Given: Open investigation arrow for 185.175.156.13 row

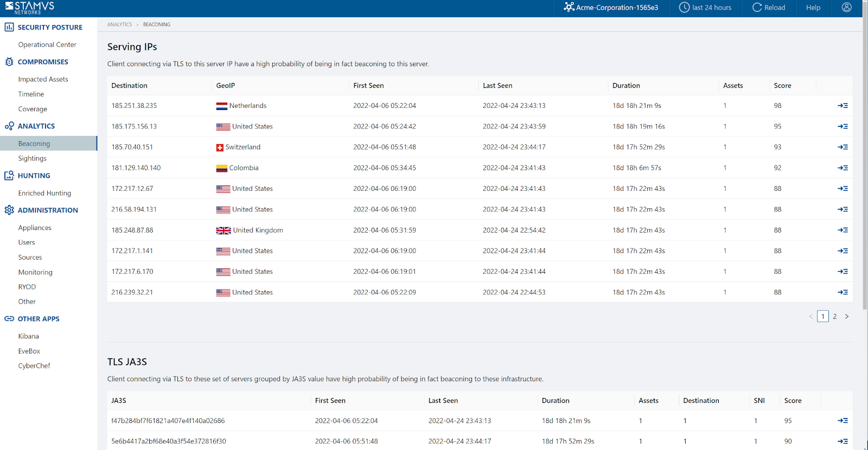Looking at the screenshot, I should coord(843,126).
